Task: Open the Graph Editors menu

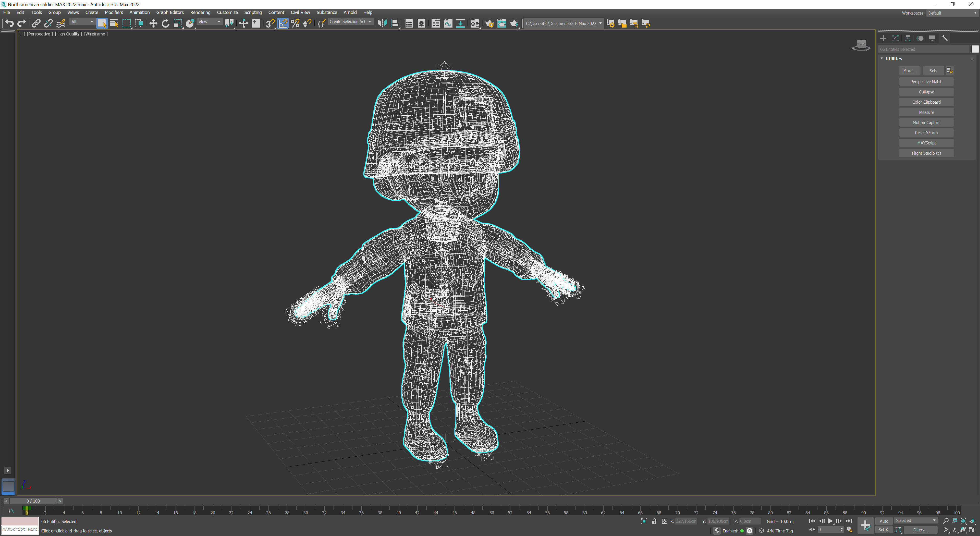Action: pos(170,13)
